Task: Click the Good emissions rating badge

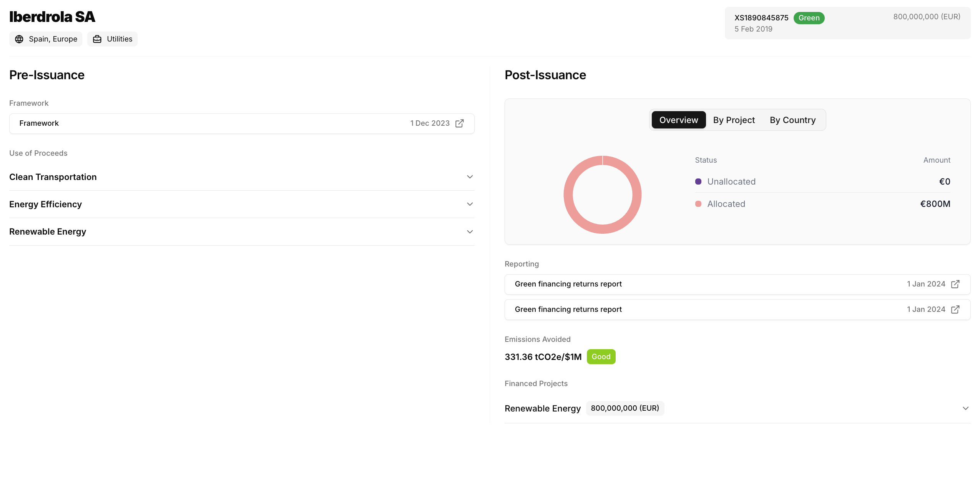Action: coord(601,356)
